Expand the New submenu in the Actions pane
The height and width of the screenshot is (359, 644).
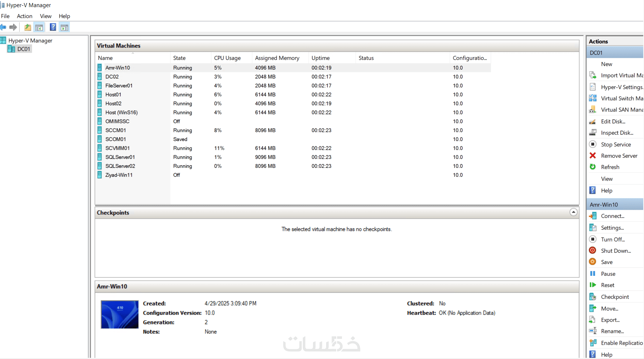point(607,64)
